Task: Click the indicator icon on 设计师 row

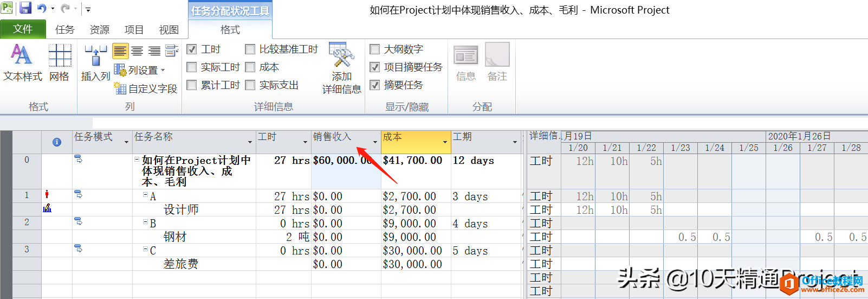Action: [x=47, y=208]
